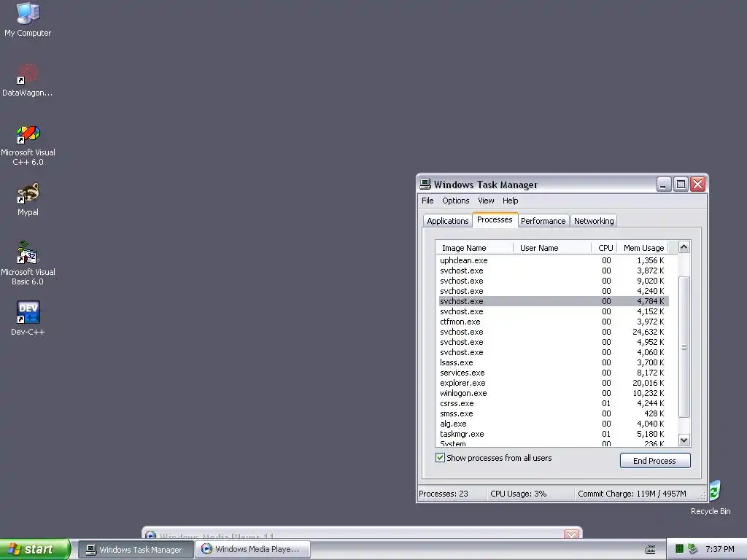747x560 pixels.
Task: Open the File menu
Action: point(427,201)
